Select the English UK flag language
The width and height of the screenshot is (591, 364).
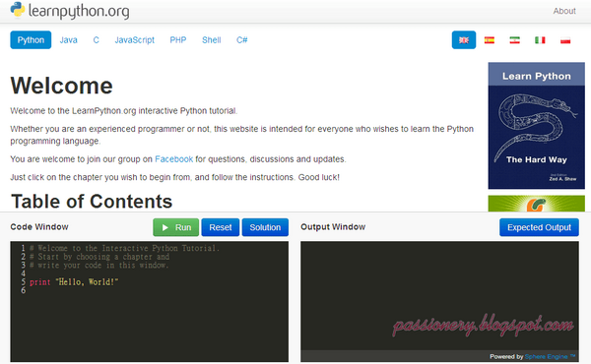tap(464, 40)
